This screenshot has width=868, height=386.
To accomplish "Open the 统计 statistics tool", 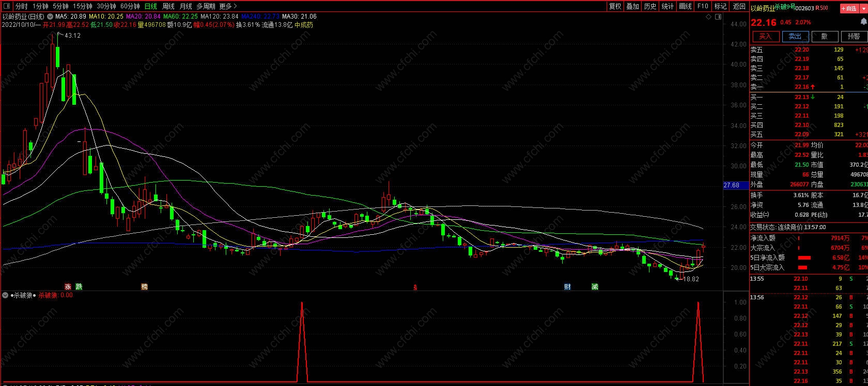I will [x=668, y=6].
